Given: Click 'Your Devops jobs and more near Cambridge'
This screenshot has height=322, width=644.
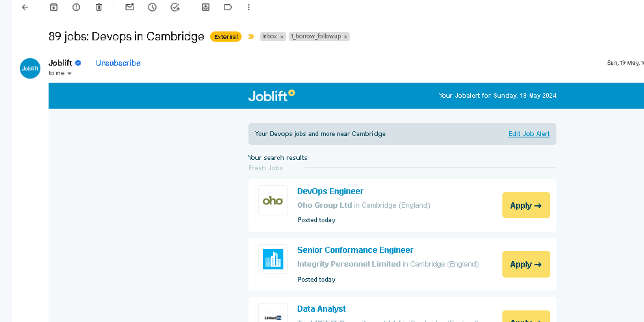Looking at the screenshot, I should pos(320,134).
